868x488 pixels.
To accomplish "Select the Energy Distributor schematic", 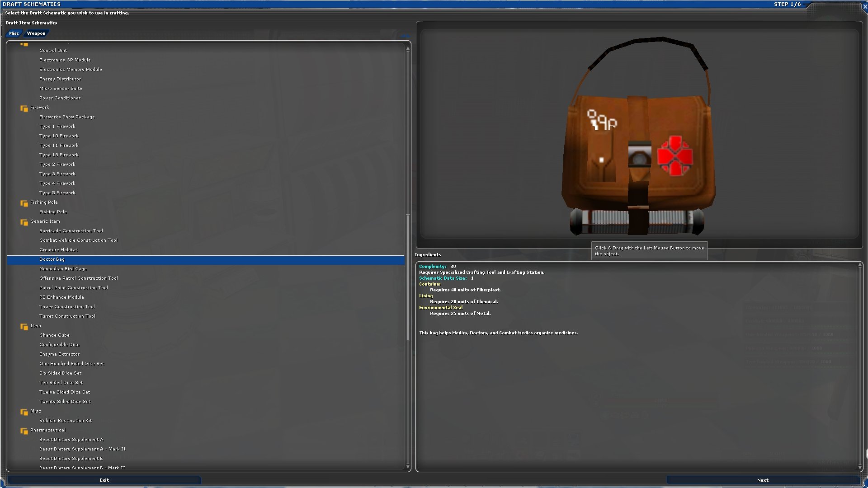I will [60, 79].
